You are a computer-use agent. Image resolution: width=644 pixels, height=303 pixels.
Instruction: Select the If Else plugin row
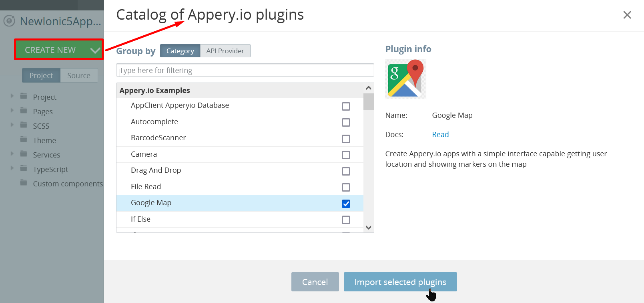(x=240, y=219)
